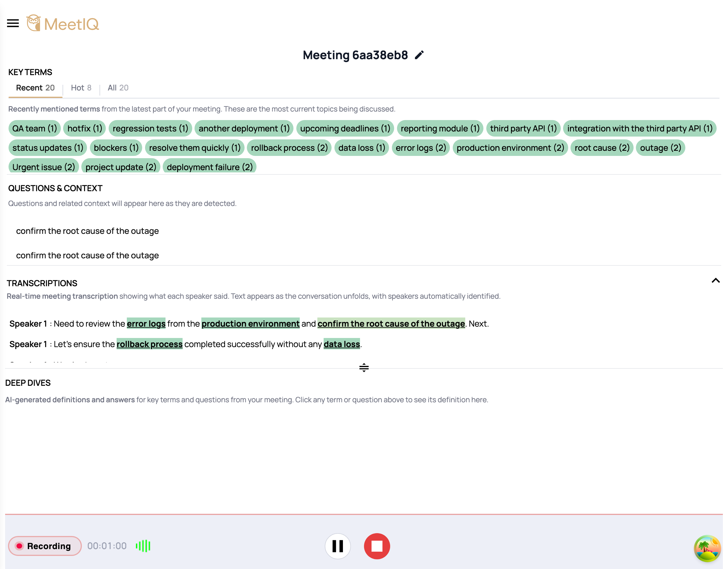This screenshot has height=569, width=728.
Task: Click 'production environment' link in transcript
Action: (x=250, y=323)
